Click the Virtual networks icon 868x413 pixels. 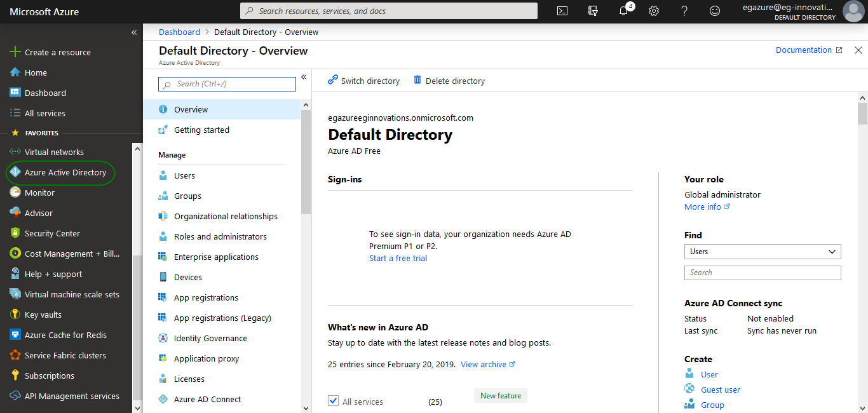pos(15,152)
